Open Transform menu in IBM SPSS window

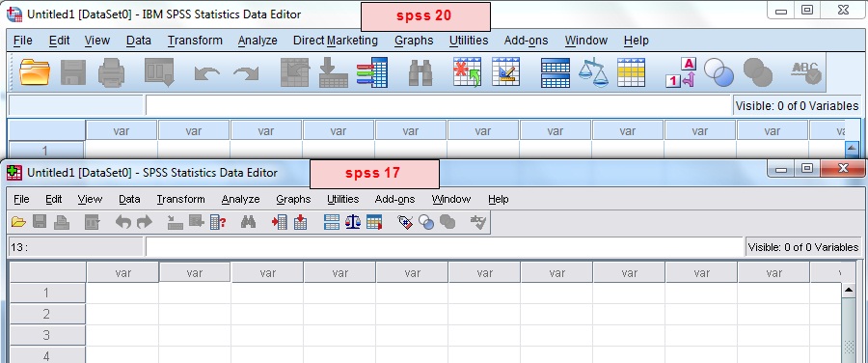tap(195, 41)
